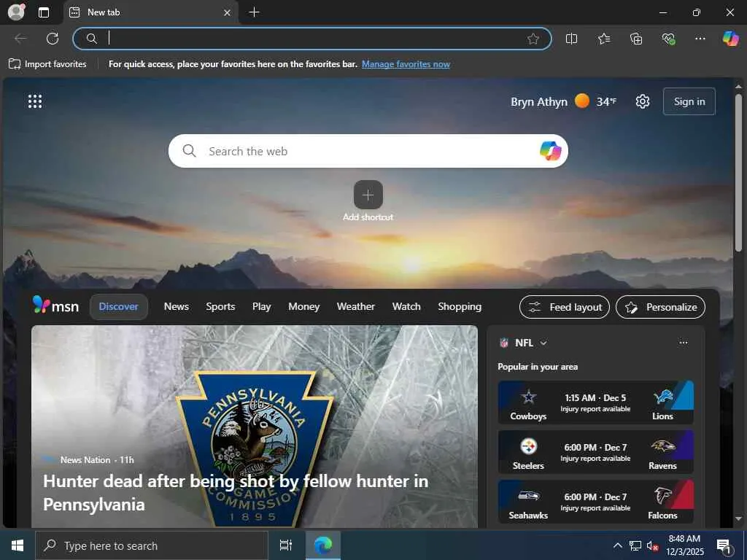Open the Edge profile avatar
The height and width of the screenshot is (560, 747).
click(x=16, y=12)
